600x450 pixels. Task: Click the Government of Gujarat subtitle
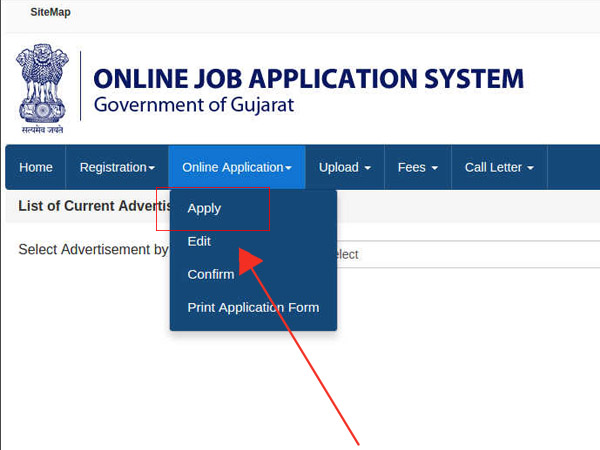(x=194, y=105)
